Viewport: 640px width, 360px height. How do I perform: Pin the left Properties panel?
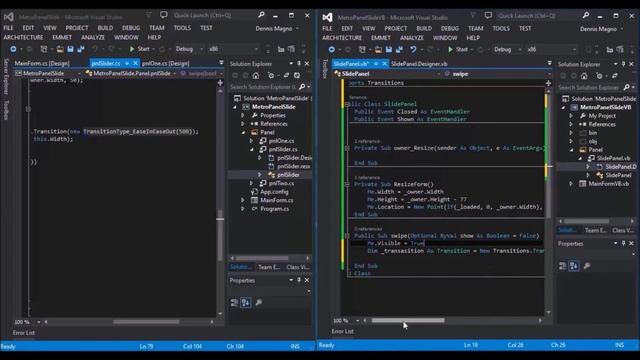pyautogui.click(x=299, y=280)
